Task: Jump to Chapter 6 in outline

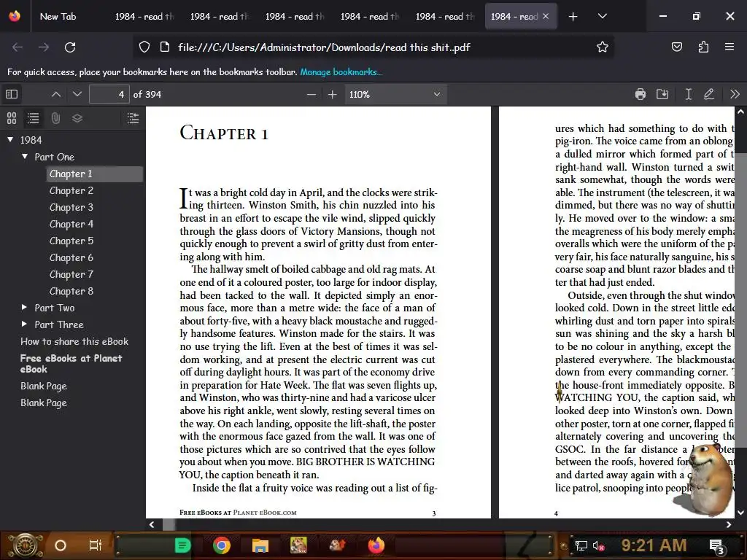Action: [71, 257]
